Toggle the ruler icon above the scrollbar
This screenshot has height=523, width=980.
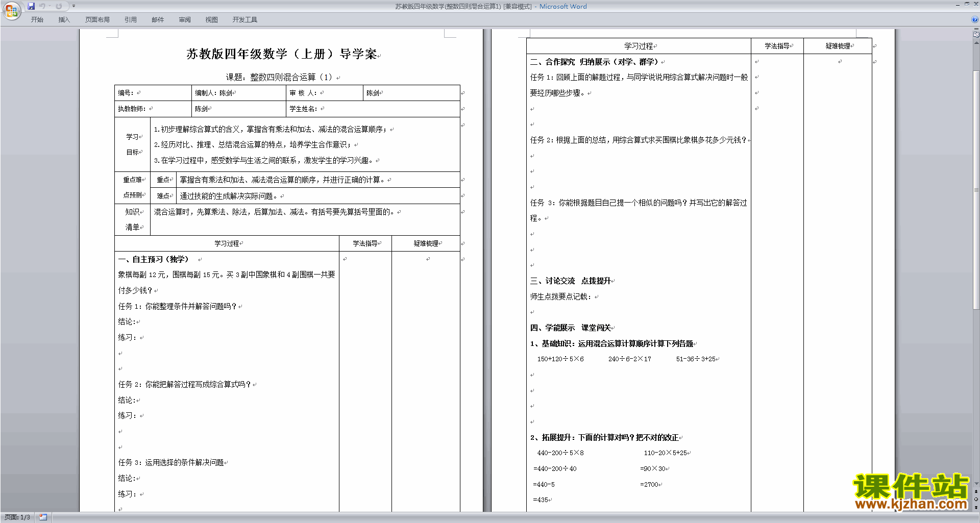[976, 35]
